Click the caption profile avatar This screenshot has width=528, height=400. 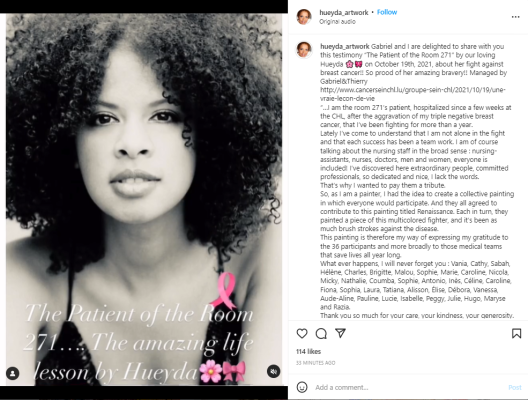pos(304,50)
